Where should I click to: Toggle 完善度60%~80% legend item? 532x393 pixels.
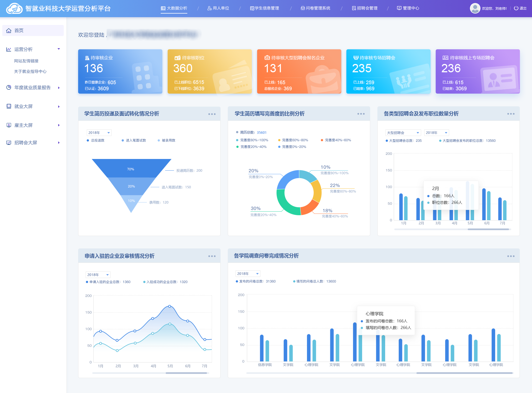[293, 140]
